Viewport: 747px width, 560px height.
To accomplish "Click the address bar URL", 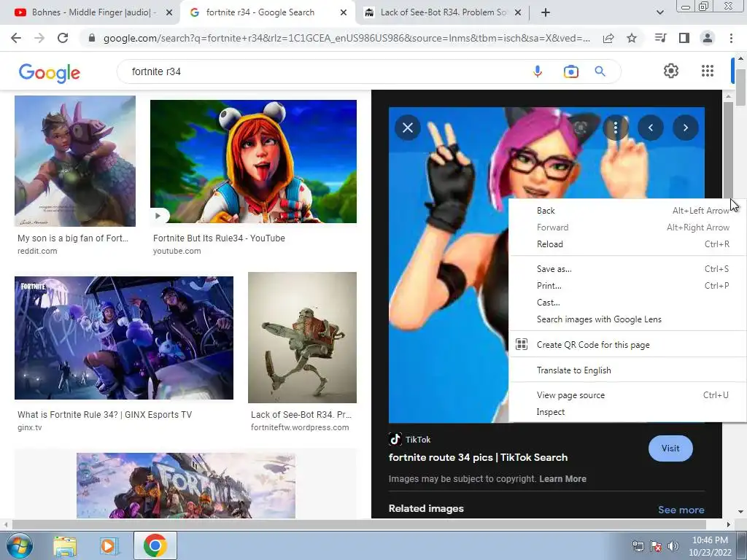I will coord(347,38).
